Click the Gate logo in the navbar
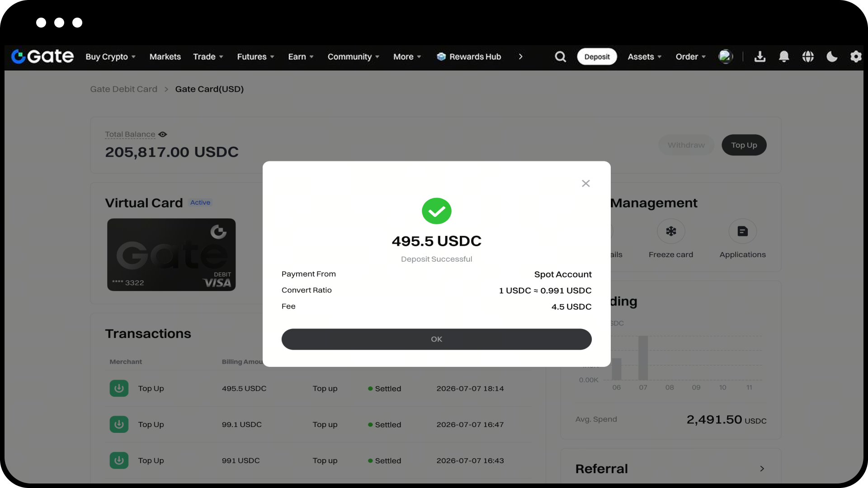This screenshot has height=488, width=868. pyautogui.click(x=42, y=56)
